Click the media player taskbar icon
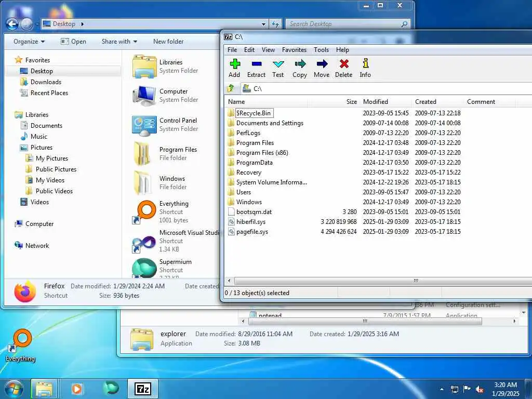 coord(77,389)
